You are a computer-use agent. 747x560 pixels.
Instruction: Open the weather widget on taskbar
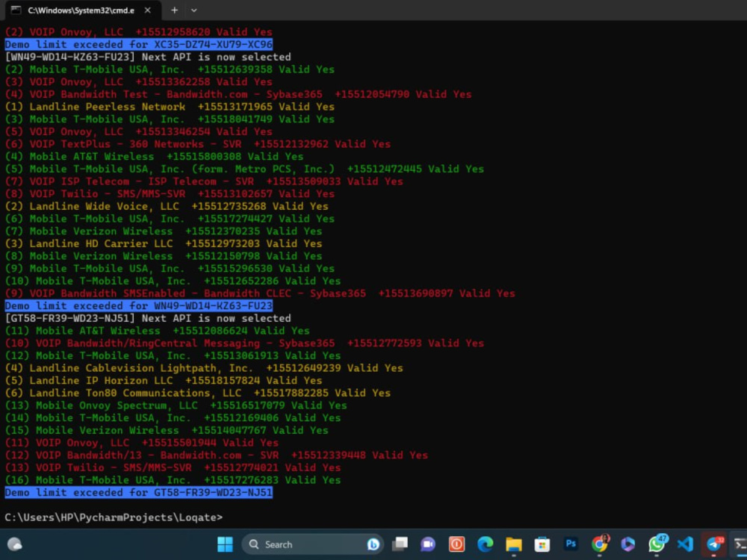[15, 544]
